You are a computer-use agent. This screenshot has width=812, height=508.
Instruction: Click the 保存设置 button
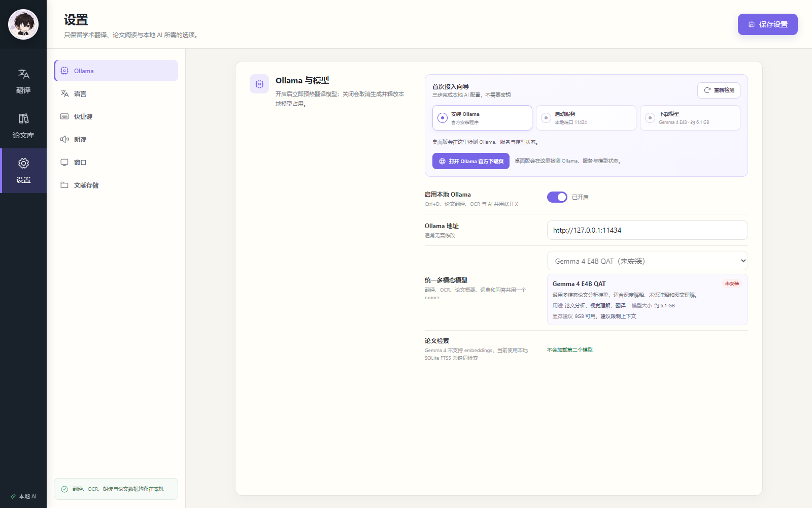coord(767,24)
